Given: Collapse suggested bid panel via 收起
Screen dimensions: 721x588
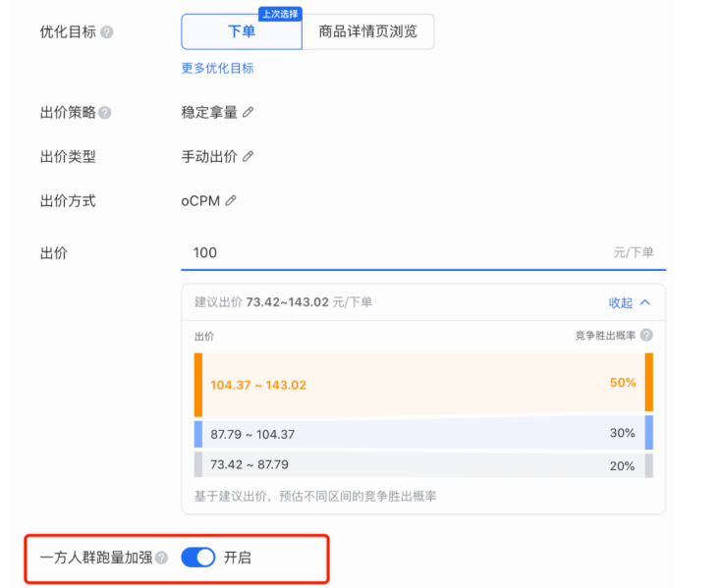Looking at the screenshot, I should click(x=630, y=302).
